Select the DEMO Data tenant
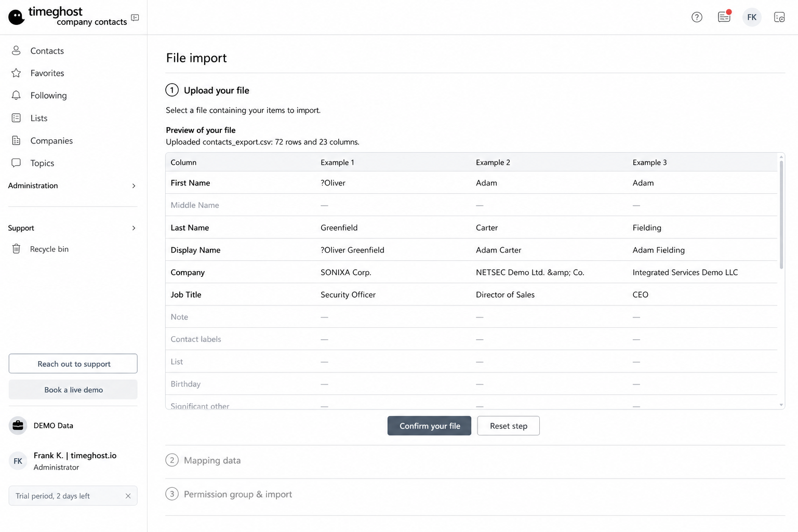Viewport: 798px width, 532px height. click(x=54, y=425)
